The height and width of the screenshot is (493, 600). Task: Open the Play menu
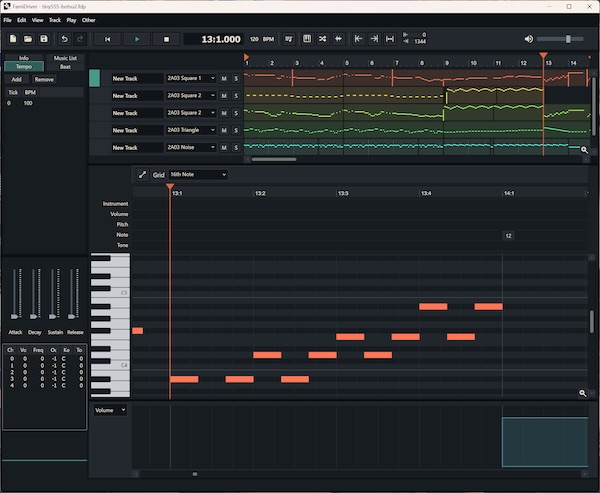tap(71, 20)
